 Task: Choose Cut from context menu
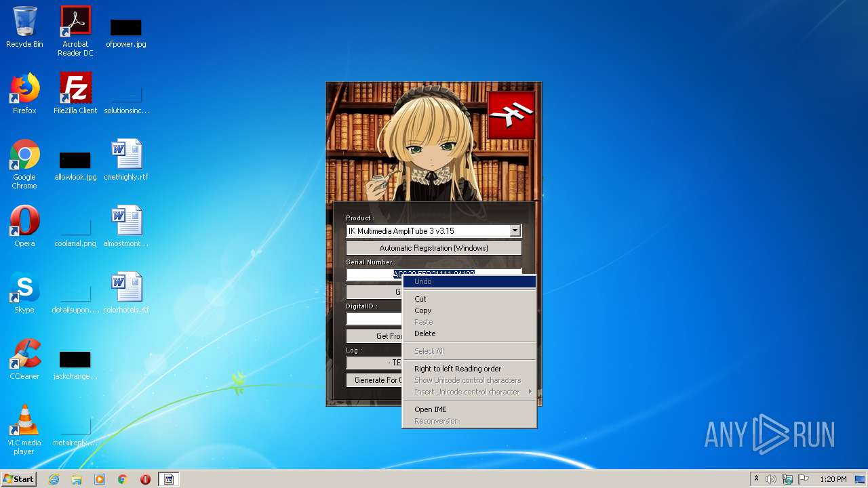tap(469, 299)
